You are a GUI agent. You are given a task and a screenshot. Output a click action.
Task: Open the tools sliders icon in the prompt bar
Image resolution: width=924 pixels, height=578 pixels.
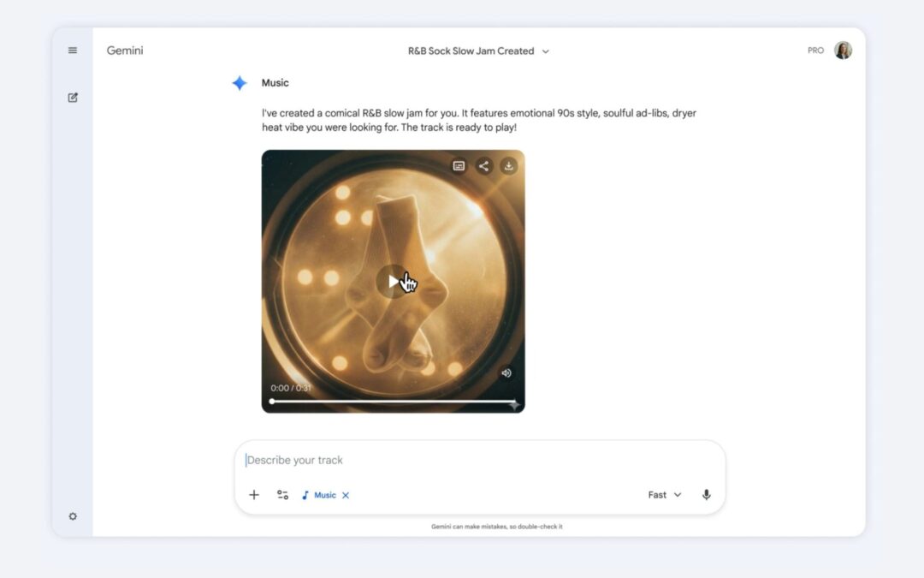coord(282,494)
